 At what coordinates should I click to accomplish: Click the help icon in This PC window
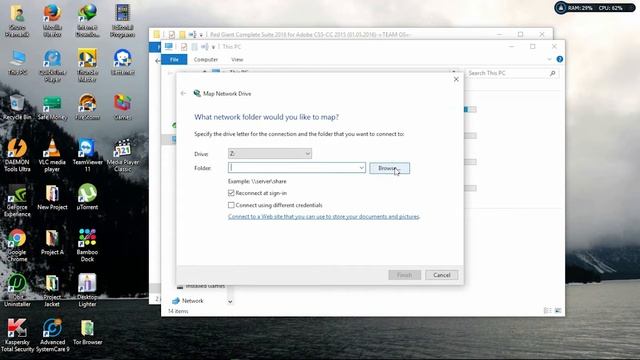[x=560, y=59]
